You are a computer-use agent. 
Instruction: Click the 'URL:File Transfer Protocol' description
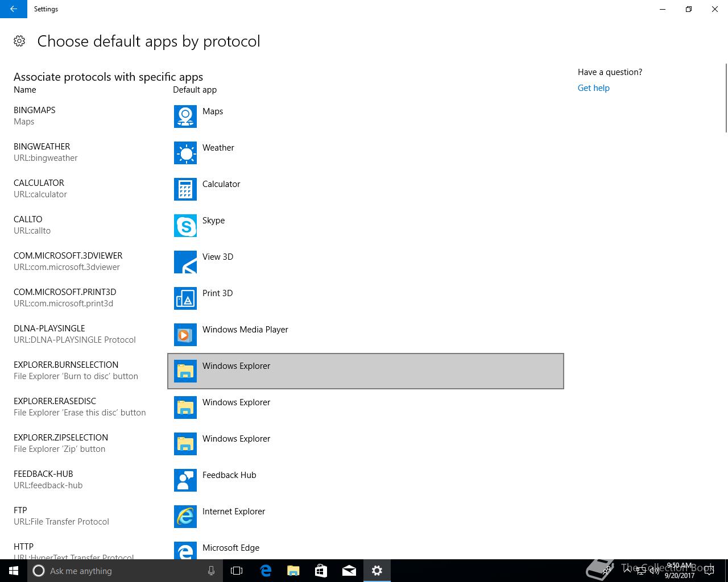tap(61, 522)
